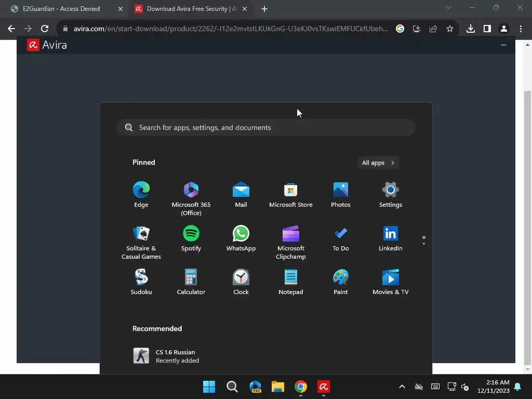
Task: Reload the Avira page
Action: 45,29
